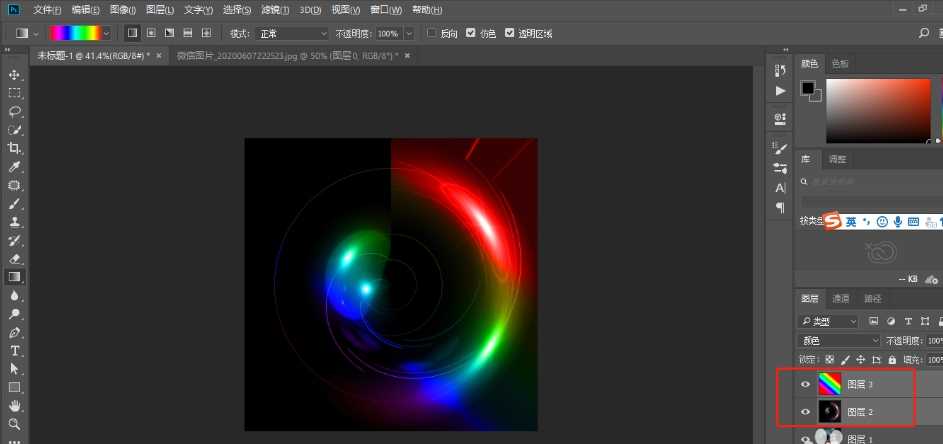This screenshot has width=943, height=444.
Task: Click the play Actions panel icon
Action: [780, 91]
